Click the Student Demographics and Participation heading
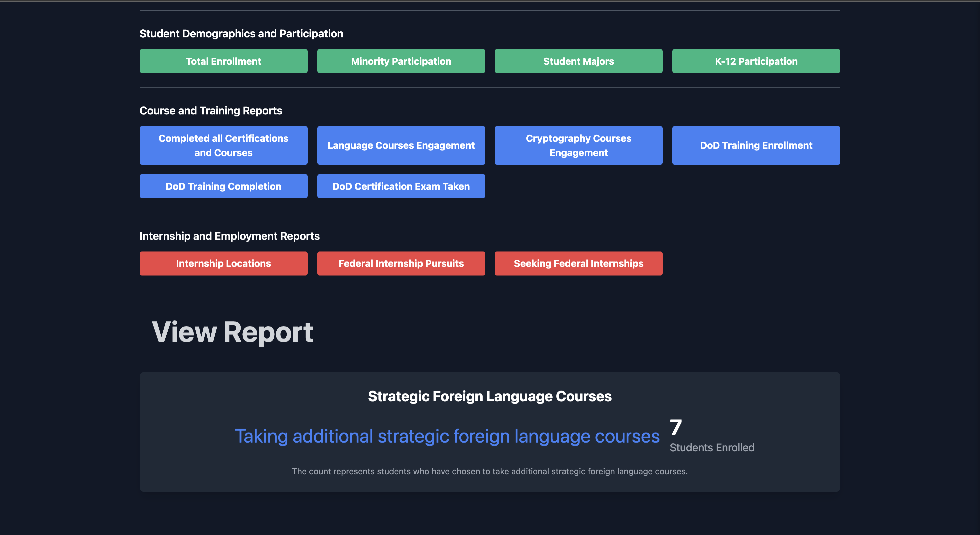 click(241, 33)
